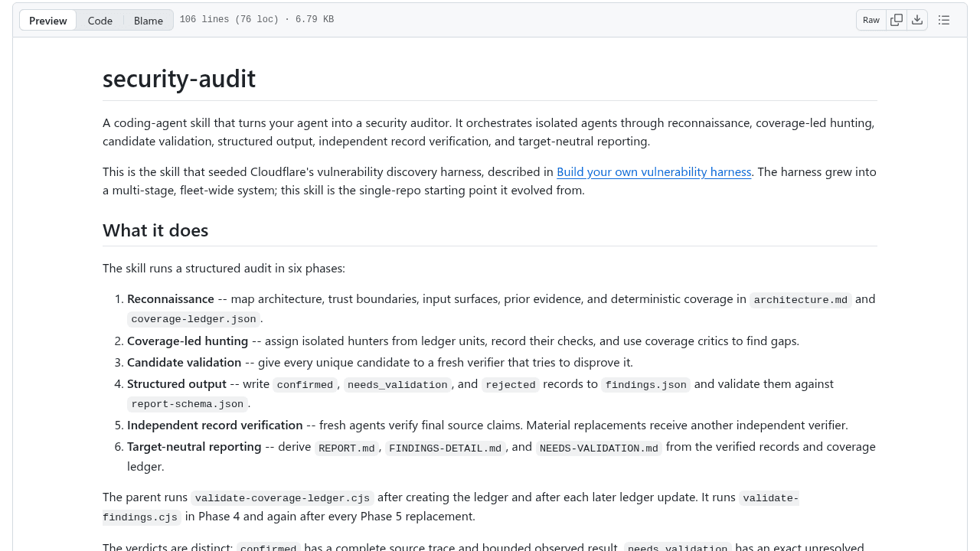Select the 'validate-coverage-ledger.cjs' code label
The height and width of the screenshot is (551, 980).
283,498
